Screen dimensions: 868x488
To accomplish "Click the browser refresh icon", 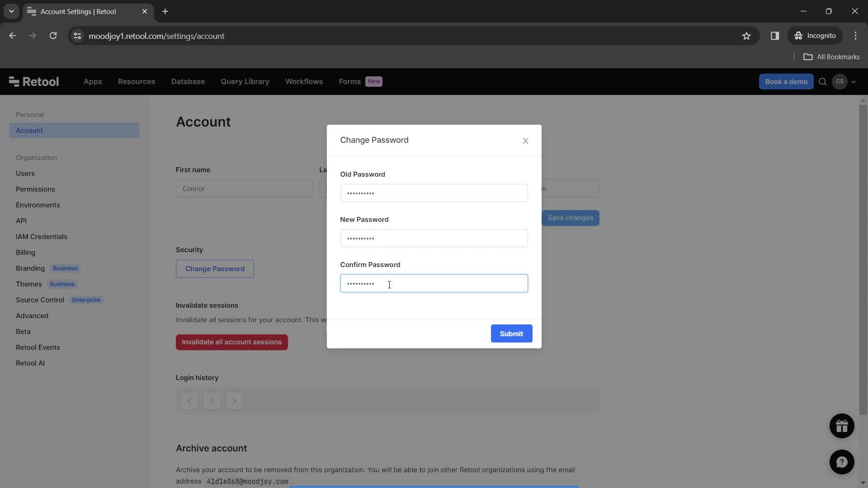I will (x=53, y=36).
